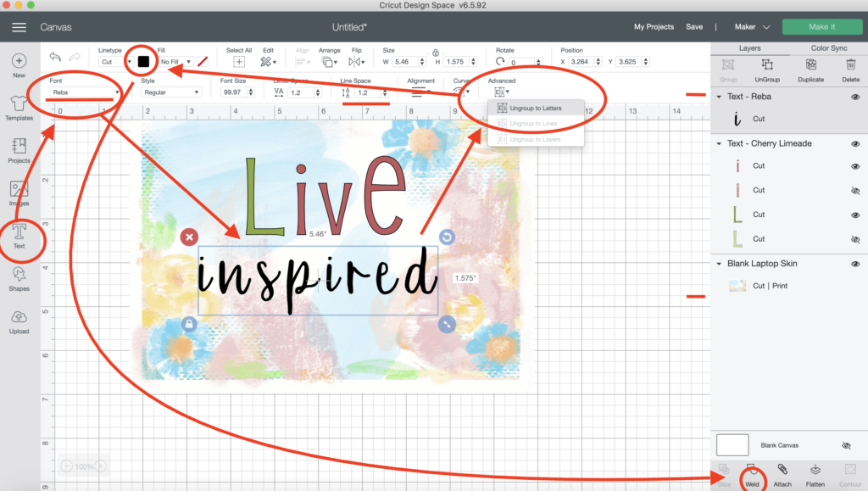Hide the Blank Laptop Skin layer
The width and height of the screenshot is (868, 491).
coord(855,264)
